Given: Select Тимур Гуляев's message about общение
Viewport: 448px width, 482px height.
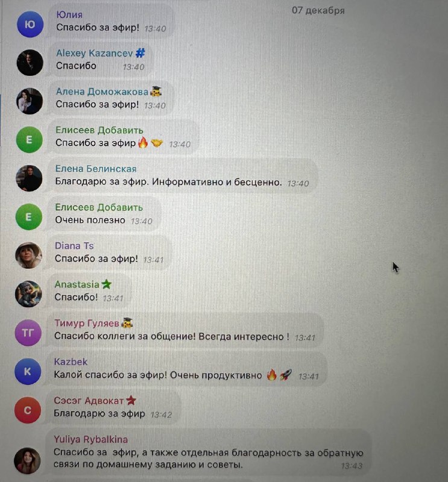Looking at the screenshot, I should tap(172, 336).
